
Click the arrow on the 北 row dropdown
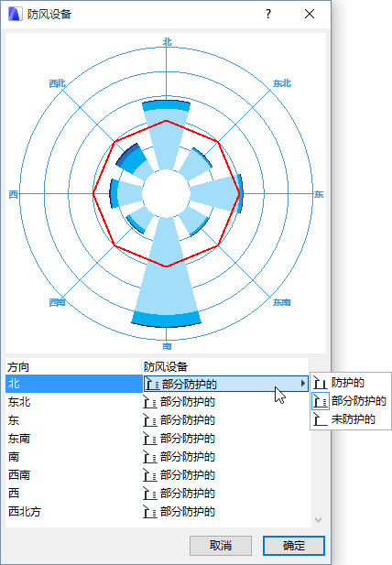pyautogui.click(x=303, y=384)
